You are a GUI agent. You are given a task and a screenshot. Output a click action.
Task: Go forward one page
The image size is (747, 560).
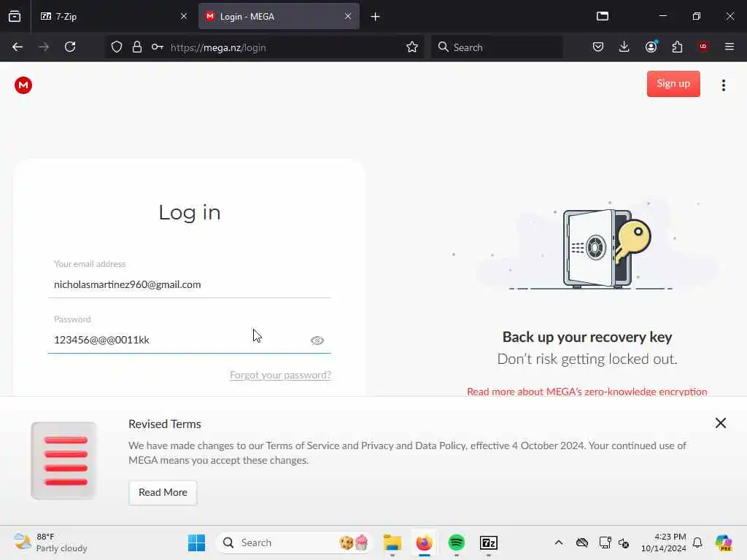pos(44,47)
